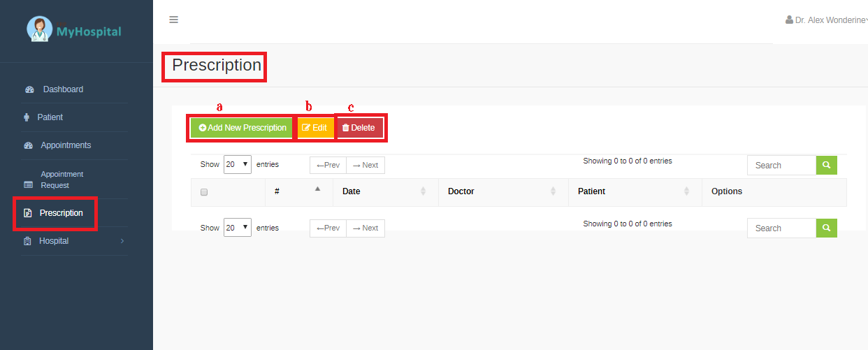Open Dashboard in the sidebar
This screenshot has width=868, height=350.
(63, 89)
